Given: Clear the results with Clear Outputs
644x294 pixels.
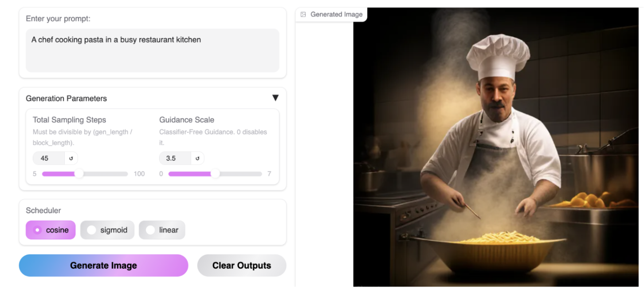Looking at the screenshot, I should point(242,266).
